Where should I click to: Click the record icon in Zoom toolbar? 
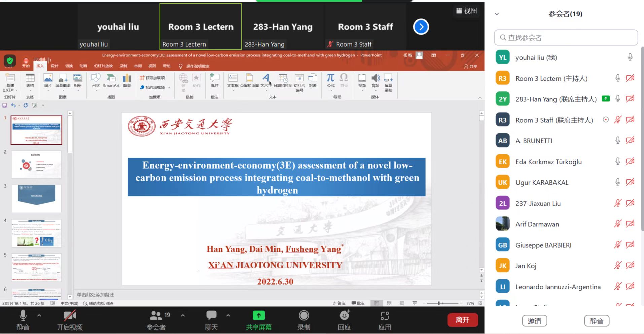point(303,316)
